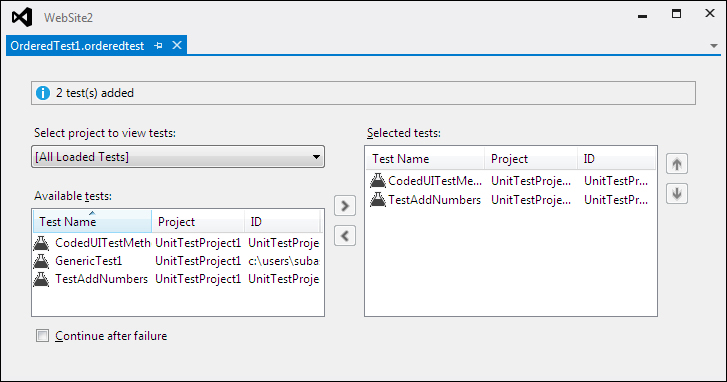Open the document tab overflow dropdown arrow

pyautogui.click(x=714, y=46)
